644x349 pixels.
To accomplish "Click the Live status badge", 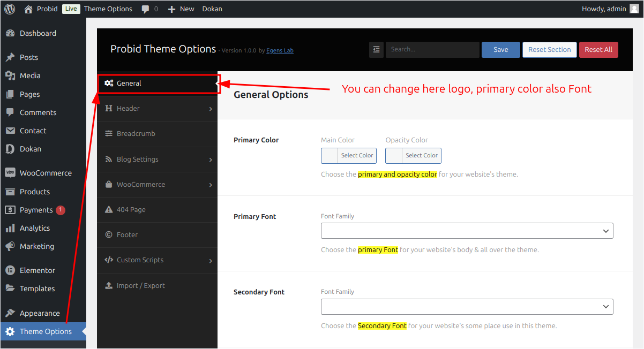I will 71,9.
